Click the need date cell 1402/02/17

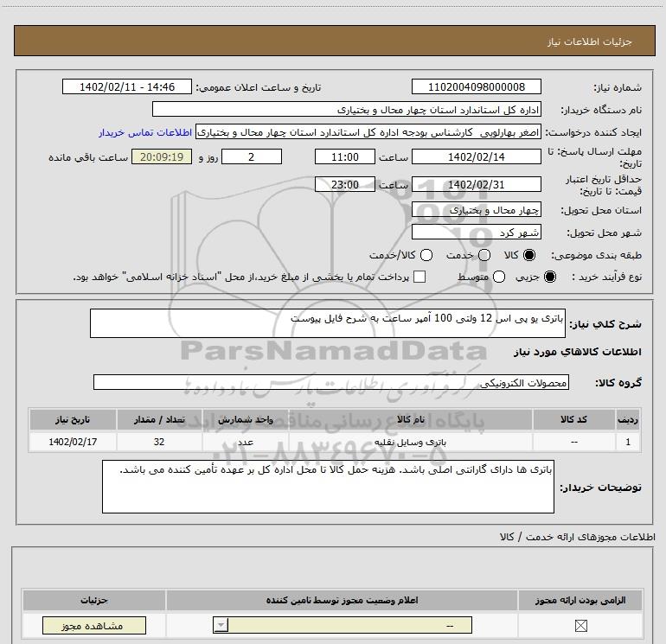pyautogui.click(x=73, y=442)
